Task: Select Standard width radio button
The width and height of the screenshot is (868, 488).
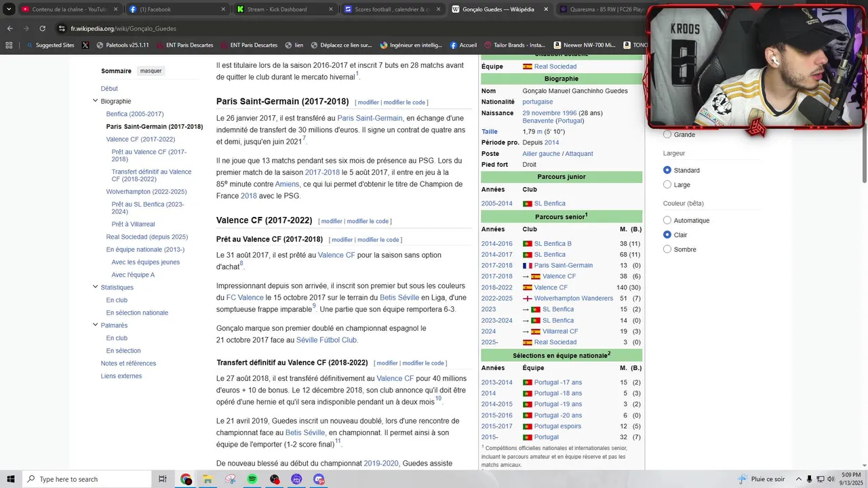Action: pos(667,170)
